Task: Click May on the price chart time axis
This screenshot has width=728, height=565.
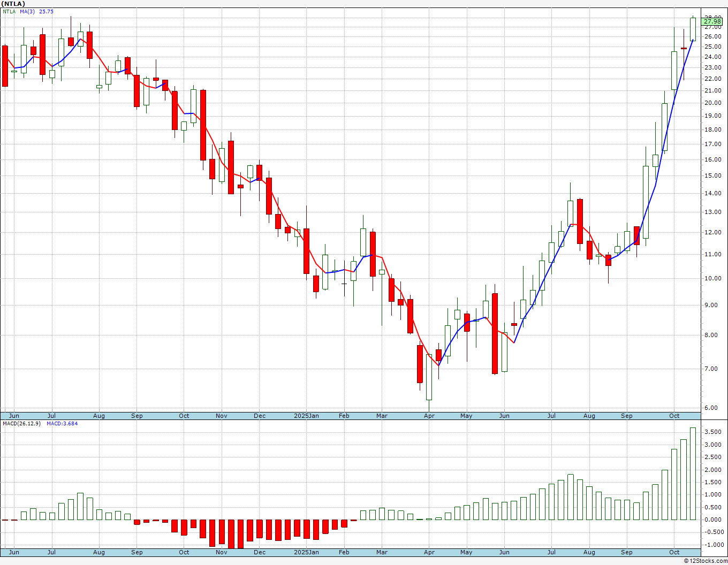Action: [466, 416]
